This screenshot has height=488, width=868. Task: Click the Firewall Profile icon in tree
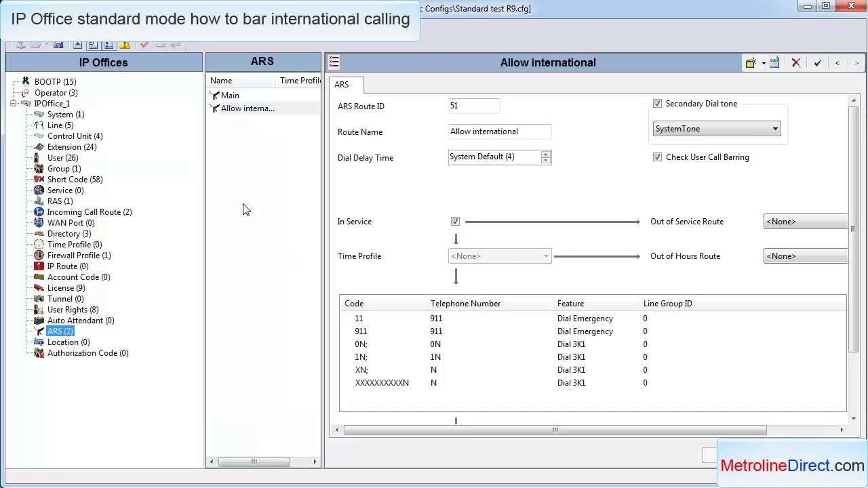[x=39, y=256]
